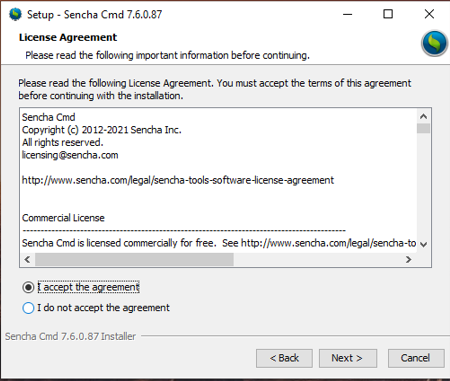Go back with the < Back button
The image size is (450, 381).
click(x=284, y=358)
